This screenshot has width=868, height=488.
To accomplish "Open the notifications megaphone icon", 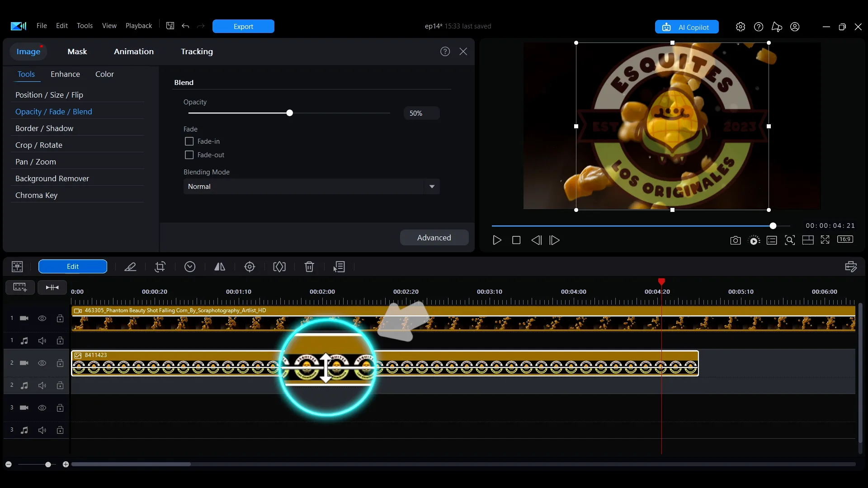I will [x=777, y=27].
